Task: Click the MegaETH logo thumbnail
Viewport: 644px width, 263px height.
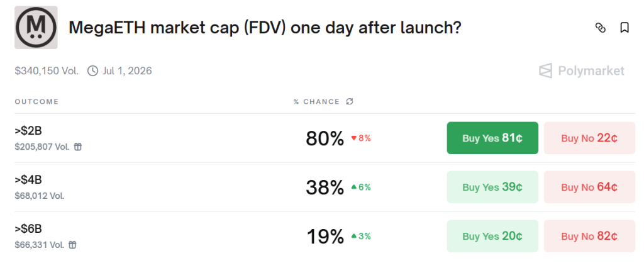Action: click(36, 28)
